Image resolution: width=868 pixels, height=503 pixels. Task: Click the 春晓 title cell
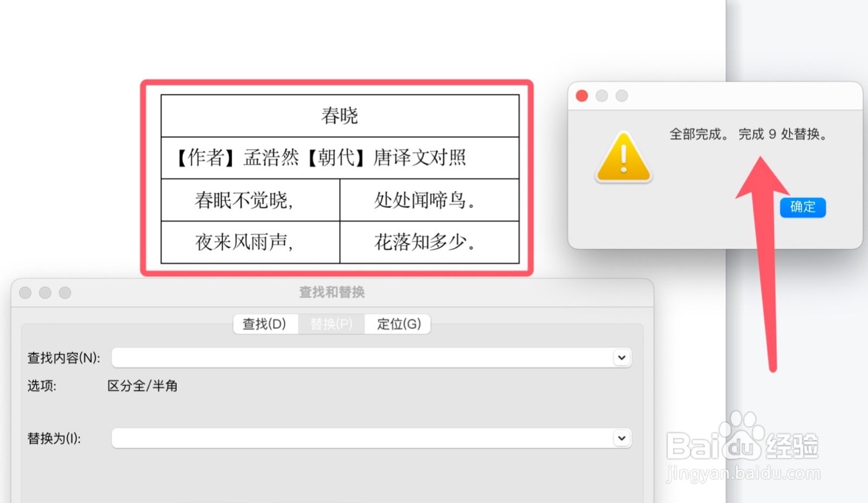(340, 116)
